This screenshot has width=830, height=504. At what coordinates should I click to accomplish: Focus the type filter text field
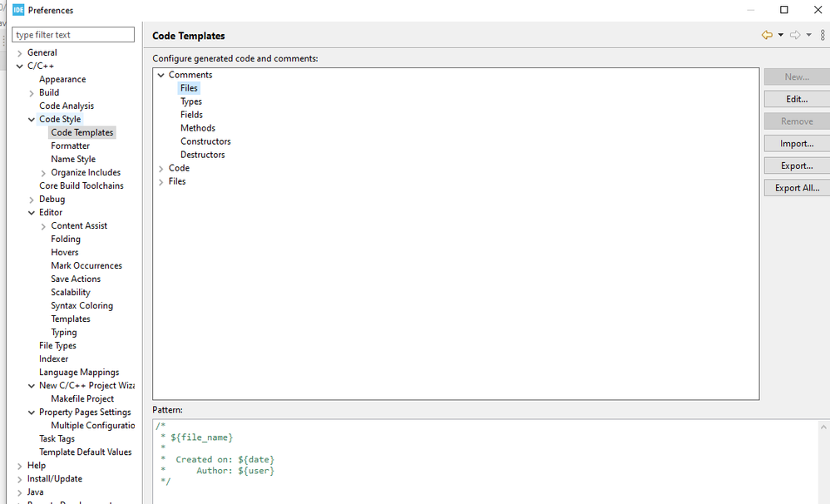73,34
